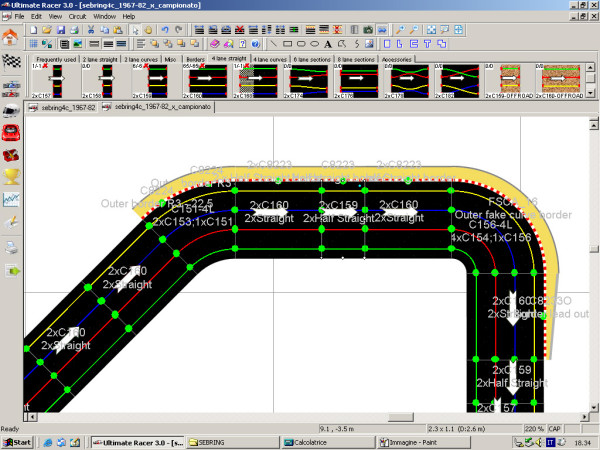The image size is (600, 450).
Task: Open the Circuit menu
Action: coord(78,17)
